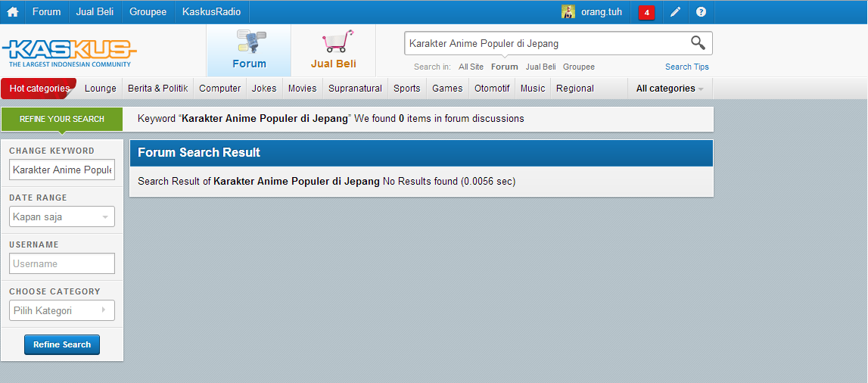Open the Kapan saja date range dropdown
This screenshot has width=868, height=383.
(62, 217)
